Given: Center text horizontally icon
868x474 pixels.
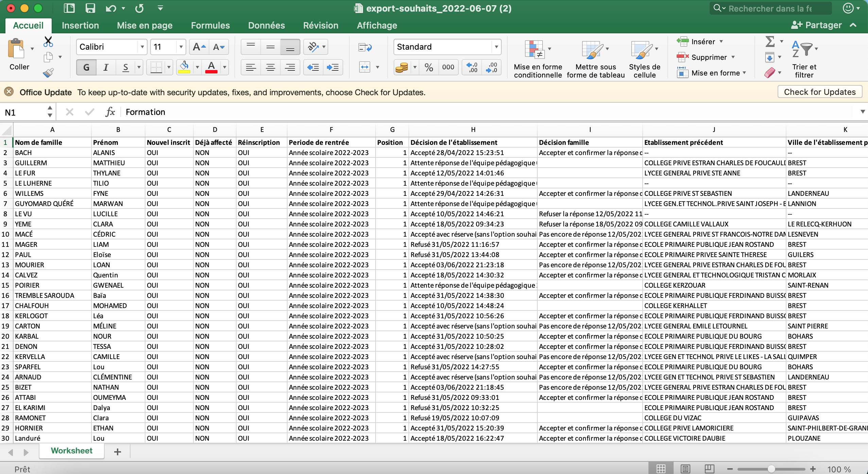Looking at the screenshot, I should tap(271, 67).
